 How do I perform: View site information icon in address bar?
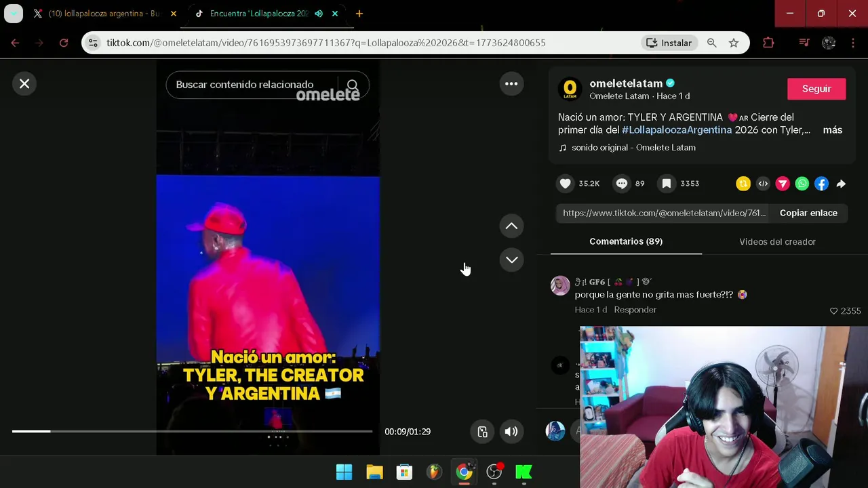94,43
